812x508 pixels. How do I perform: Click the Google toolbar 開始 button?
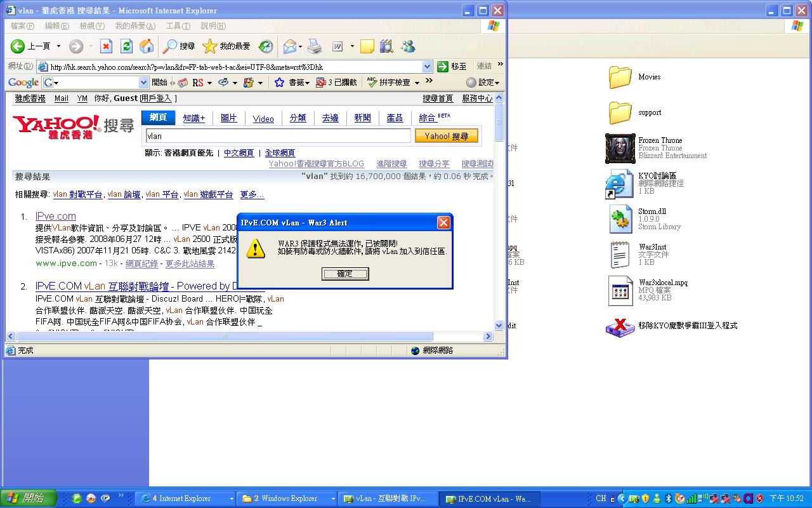159,83
